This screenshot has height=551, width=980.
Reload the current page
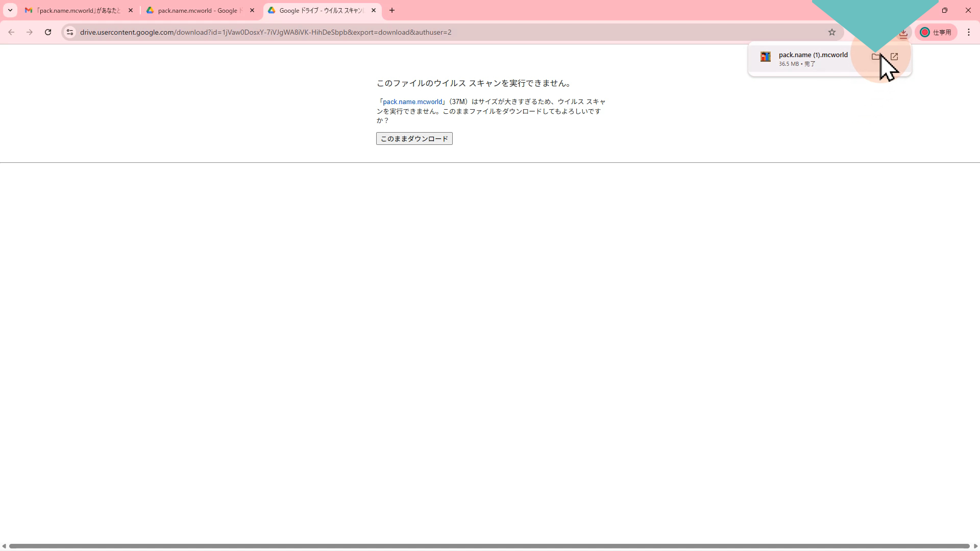click(48, 32)
